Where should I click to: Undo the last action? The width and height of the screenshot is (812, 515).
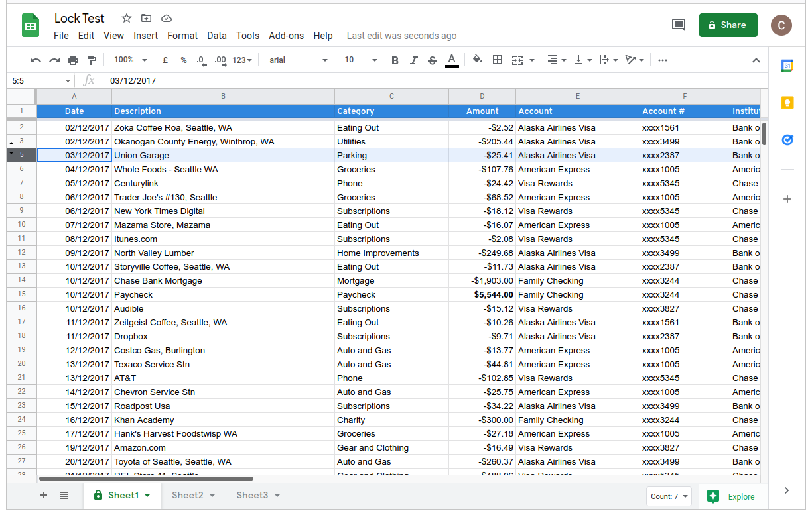coord(36,60)
